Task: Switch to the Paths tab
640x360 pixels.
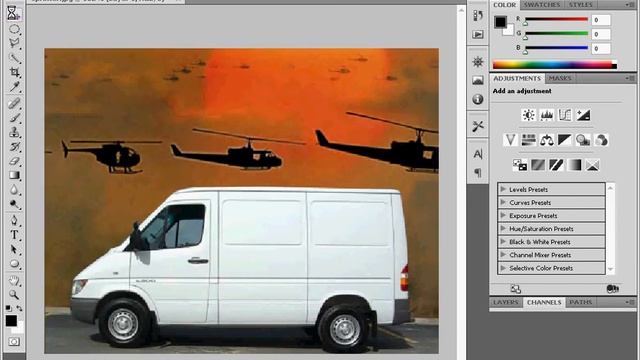Action: point(580,302)
